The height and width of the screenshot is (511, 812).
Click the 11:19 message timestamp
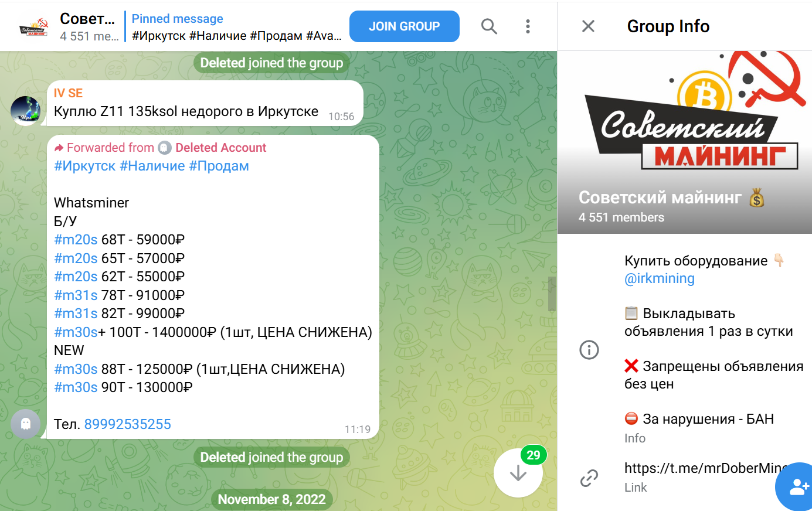[x=358, y=430]
